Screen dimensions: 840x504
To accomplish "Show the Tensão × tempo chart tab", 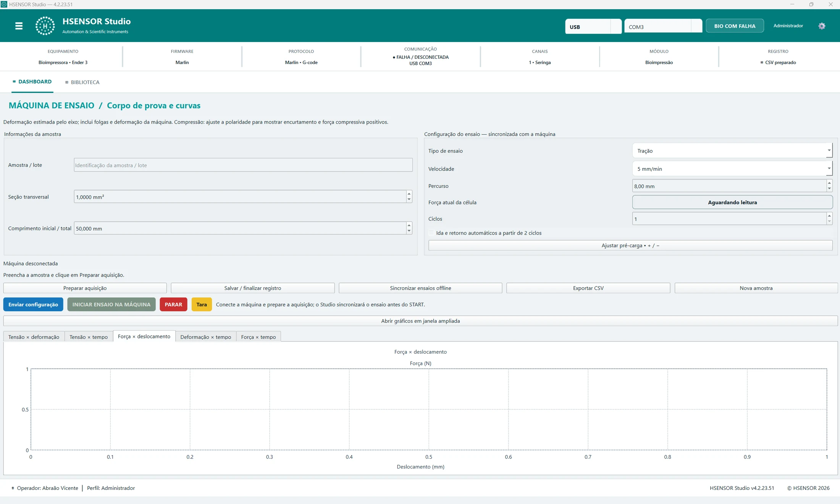I will coord(89,337).
